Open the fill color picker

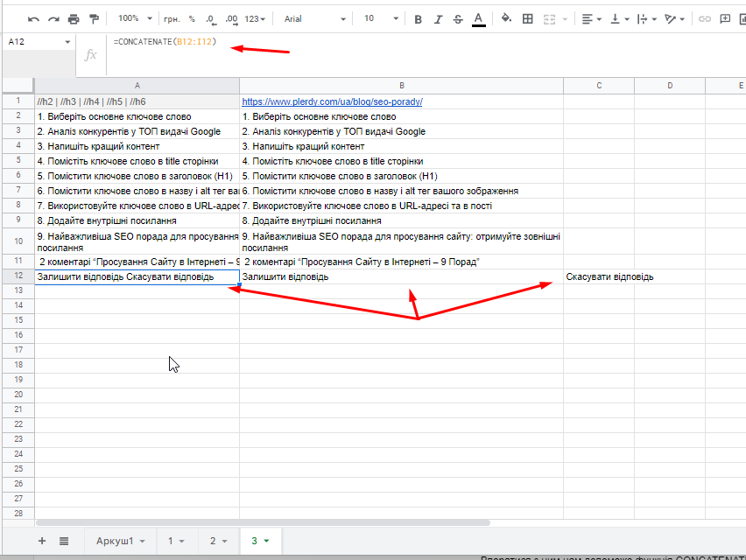click(x=506, y=18)
